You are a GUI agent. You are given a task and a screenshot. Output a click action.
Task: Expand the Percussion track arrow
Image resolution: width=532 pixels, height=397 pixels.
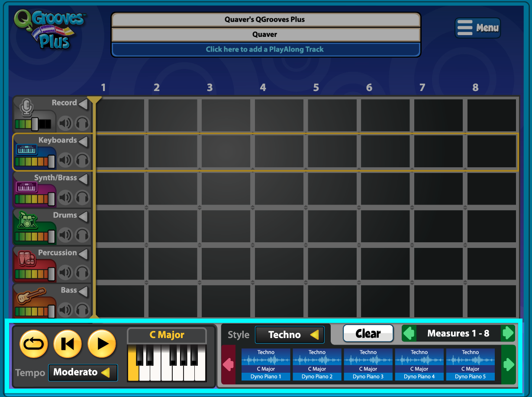click(83, 254)
